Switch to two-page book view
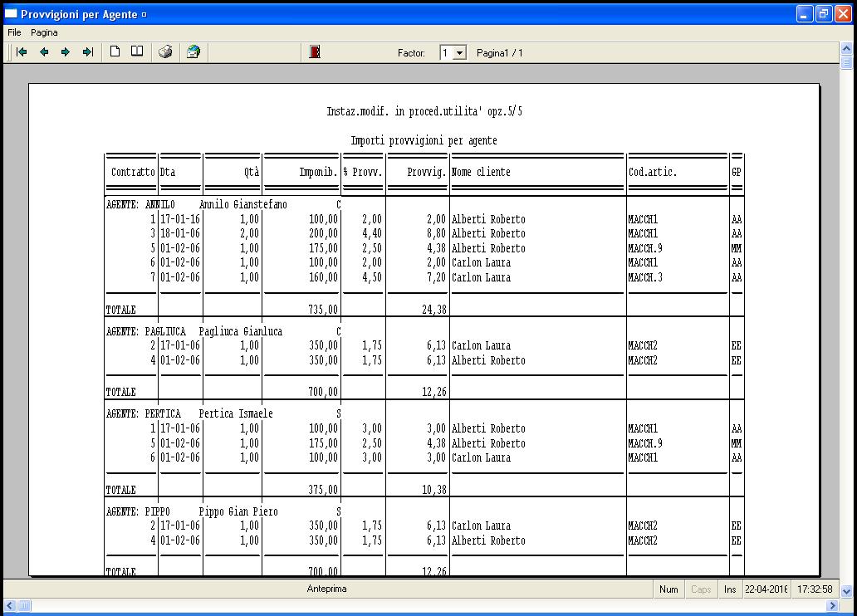857x616 pixels. tap(137, 51)
